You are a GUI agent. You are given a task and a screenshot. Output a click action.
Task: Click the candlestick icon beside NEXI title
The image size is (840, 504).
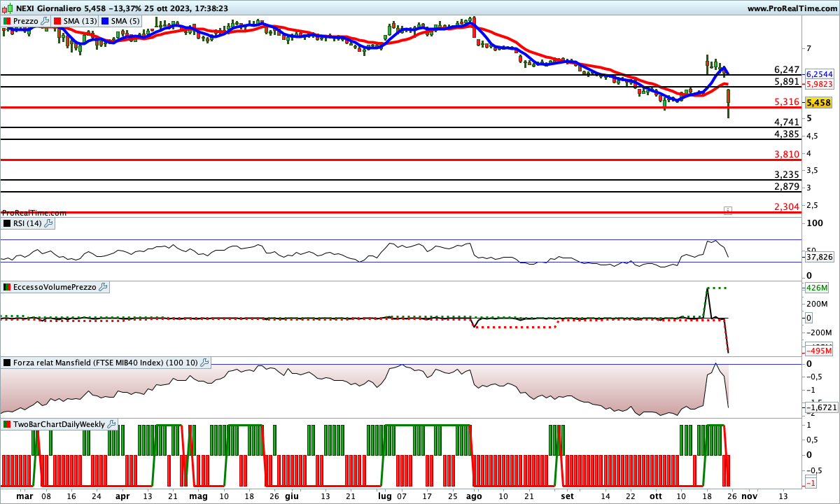[x=7, y=8]
